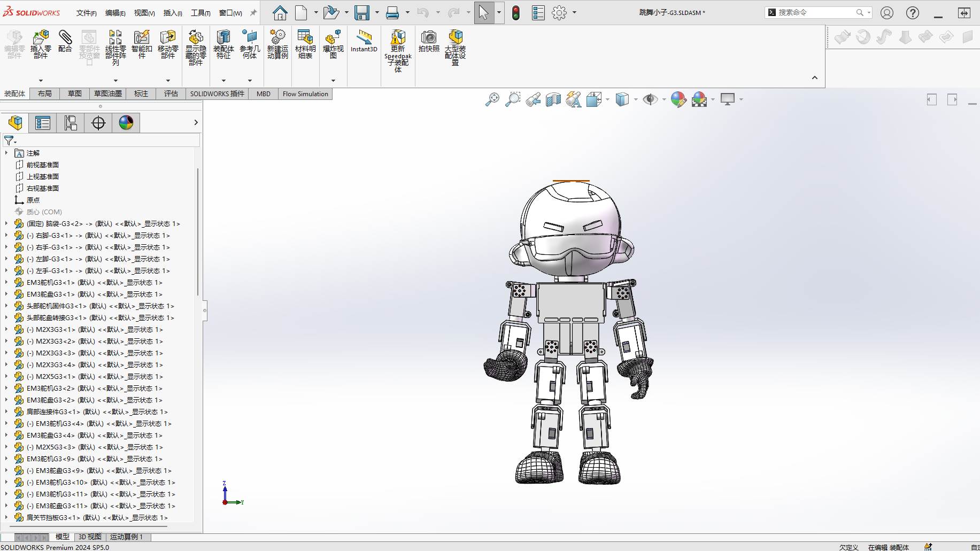Screen dimensions: 980x551
Task: Open the DisplayManager color sphere icon
Action: (126, 123)
